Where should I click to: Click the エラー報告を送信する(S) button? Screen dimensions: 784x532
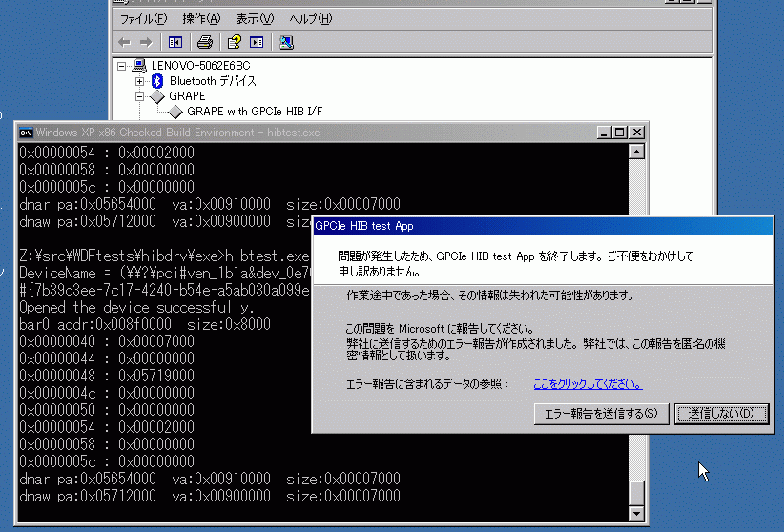(601, 414)
